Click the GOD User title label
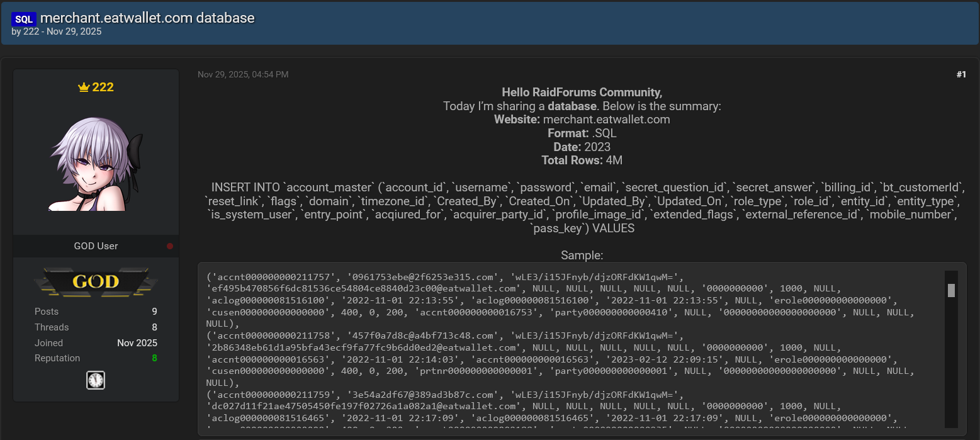 tap(96, 246)
